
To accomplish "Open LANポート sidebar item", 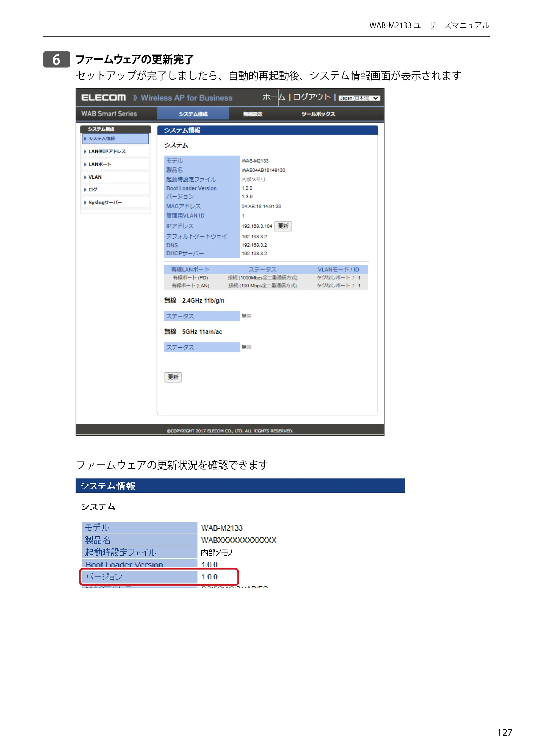I will 115,164.
